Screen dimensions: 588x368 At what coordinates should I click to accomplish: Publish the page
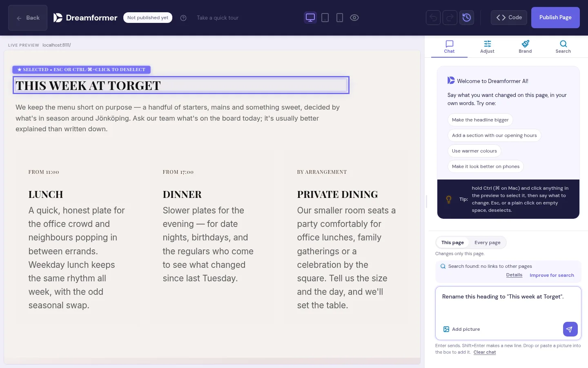pyautogui.click(x=555, y=18)
